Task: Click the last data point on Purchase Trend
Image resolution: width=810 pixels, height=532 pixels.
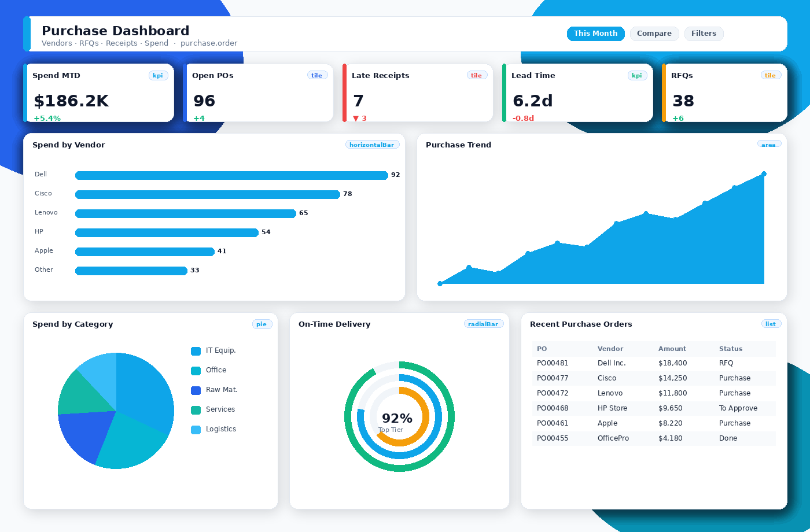Action: click(764, 173)
